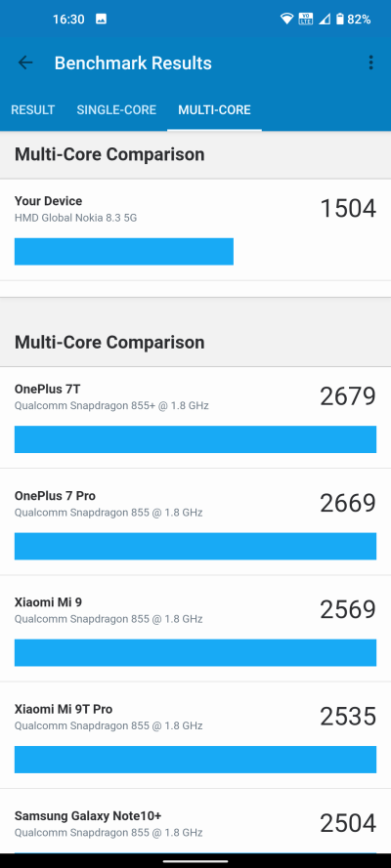
Task: Tap the back arrow icon
Action: click(x=25, y=62)
